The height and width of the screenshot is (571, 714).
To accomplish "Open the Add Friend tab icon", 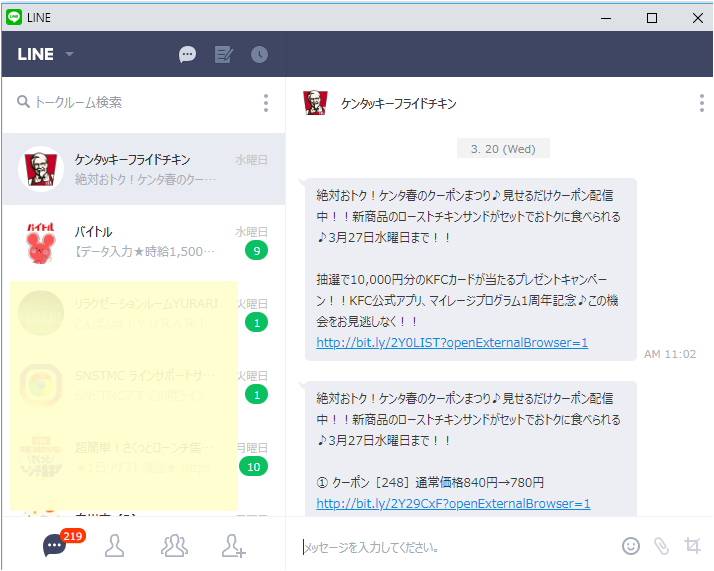I will click(x=234, y=546).
